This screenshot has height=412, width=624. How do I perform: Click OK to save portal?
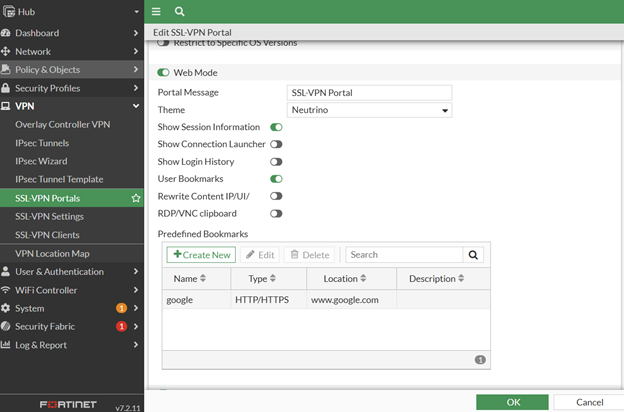pos(513,402)
